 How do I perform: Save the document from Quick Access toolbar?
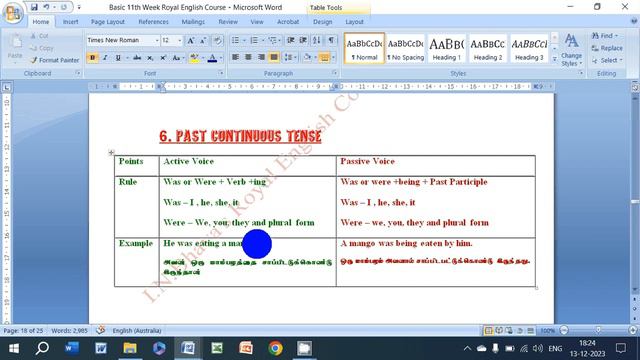tap(34, 7)
